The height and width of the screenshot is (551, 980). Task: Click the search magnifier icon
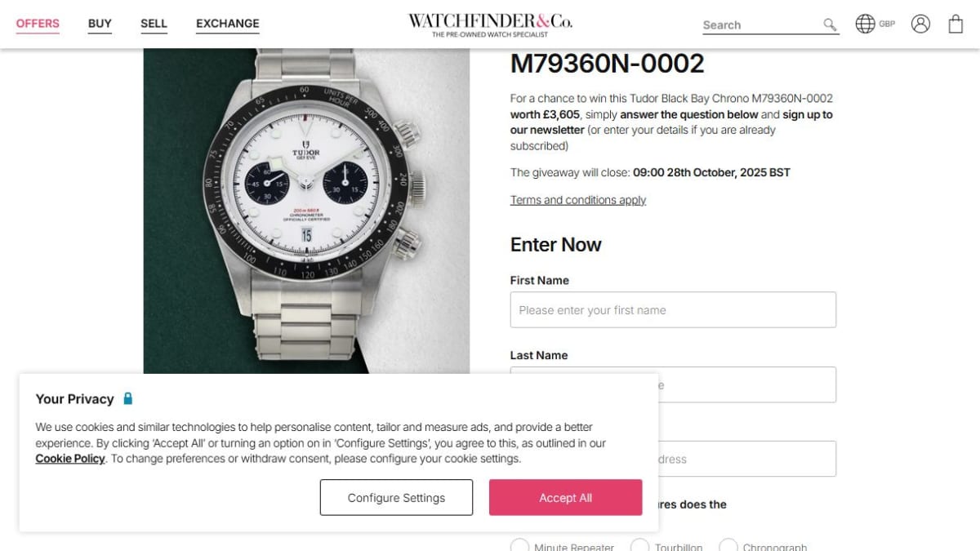click(830, 24)
